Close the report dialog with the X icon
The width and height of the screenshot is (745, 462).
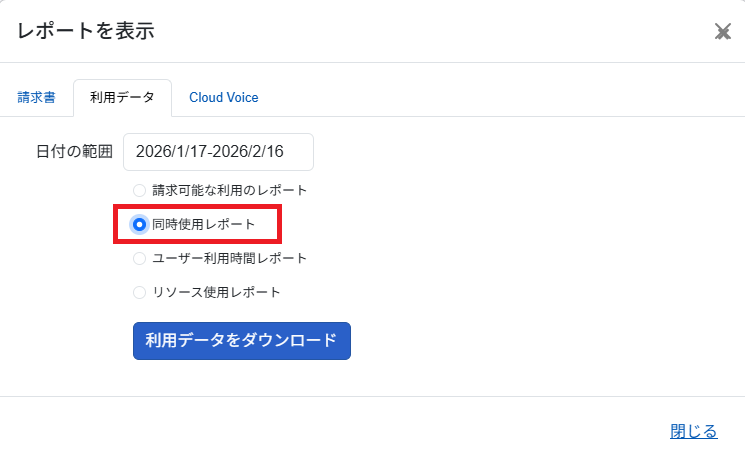[723, 32]
